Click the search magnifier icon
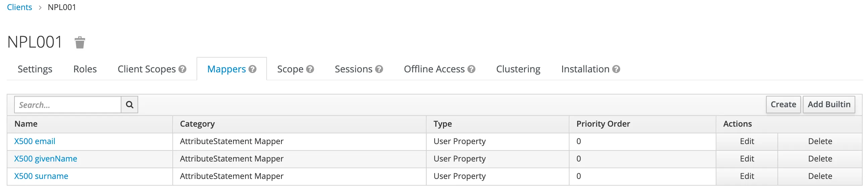 pyautogui.click(x=129, y=105)
